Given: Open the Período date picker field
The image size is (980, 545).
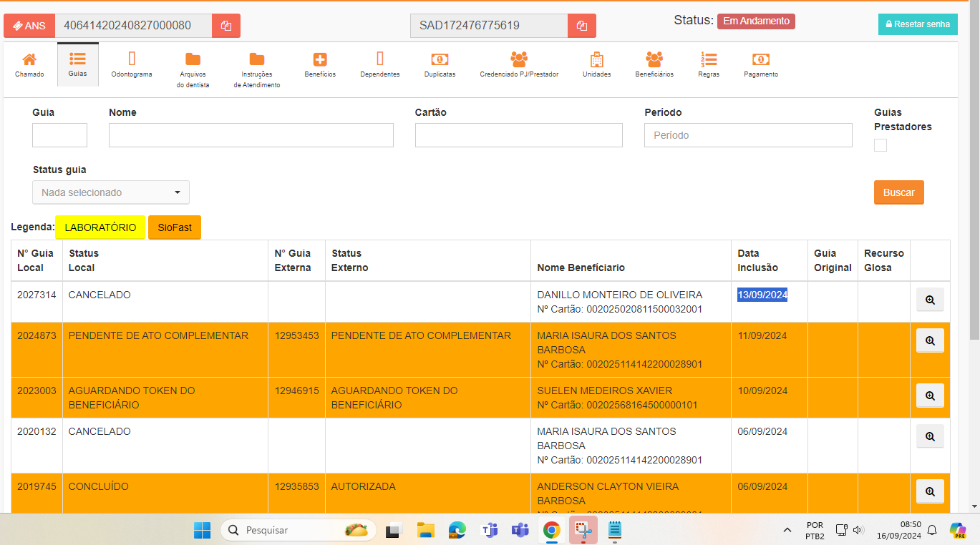Looking at the screenshot, I should (748, 135).
